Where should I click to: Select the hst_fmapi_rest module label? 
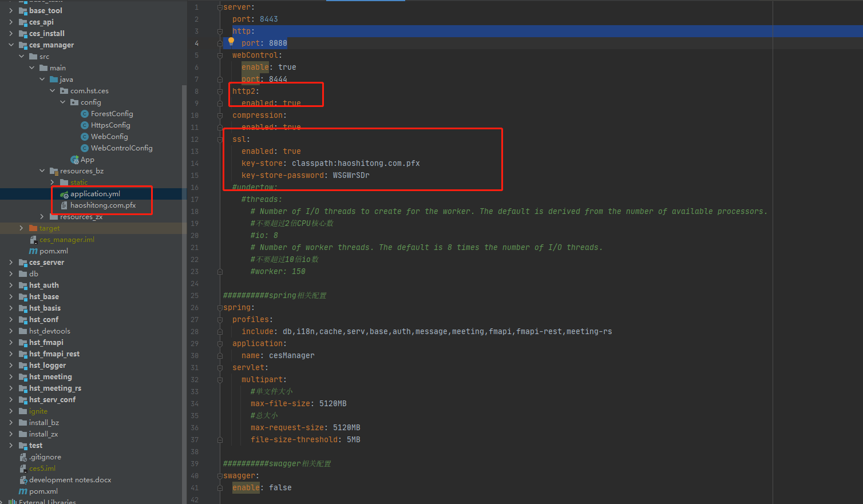click(x=54, y=354)
